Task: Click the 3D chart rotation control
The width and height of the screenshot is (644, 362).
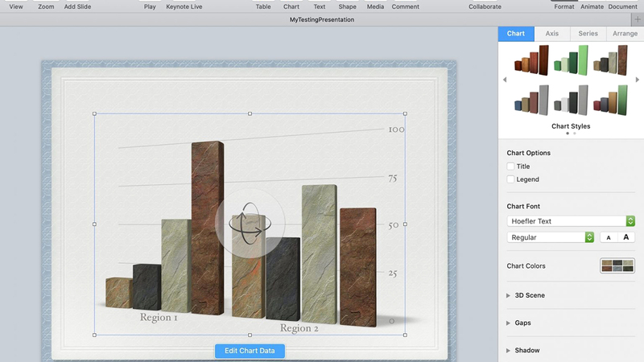Action: [249, 224]
